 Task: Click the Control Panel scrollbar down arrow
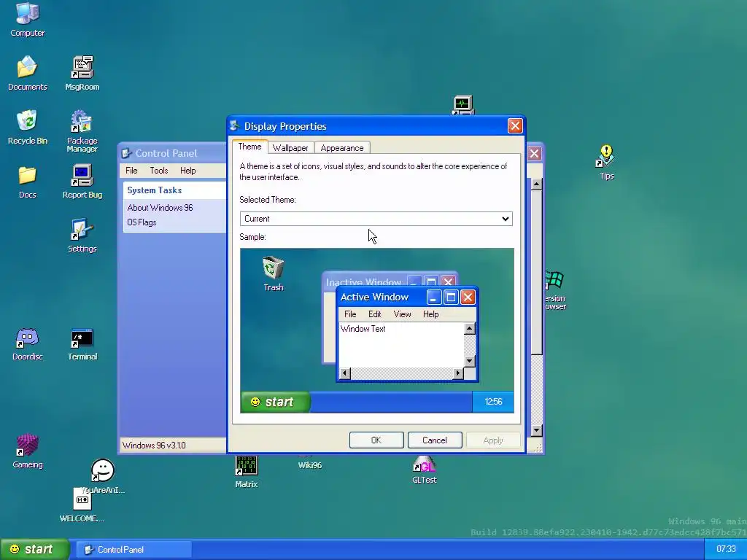tap(536, 430)
